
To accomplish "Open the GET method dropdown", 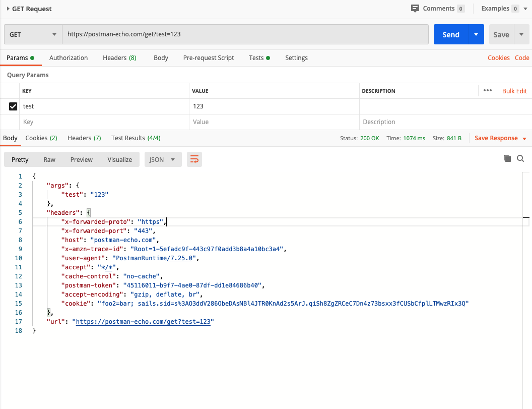I will click(33, 34).
